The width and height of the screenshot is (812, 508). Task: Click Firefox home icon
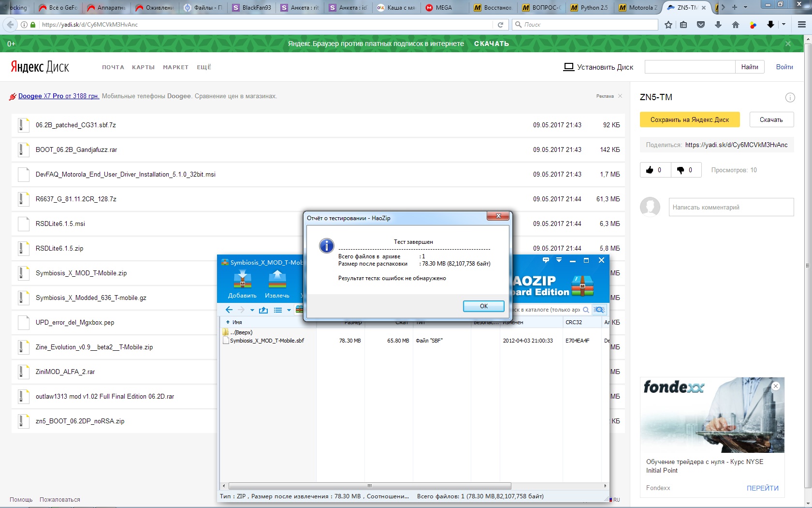coord(736,25)
